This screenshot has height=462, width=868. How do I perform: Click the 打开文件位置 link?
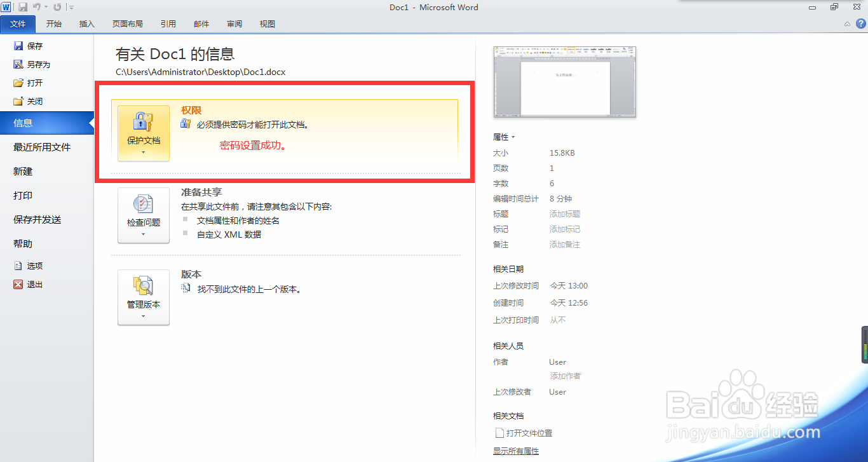pyautogui.click(x=529, y=433)
